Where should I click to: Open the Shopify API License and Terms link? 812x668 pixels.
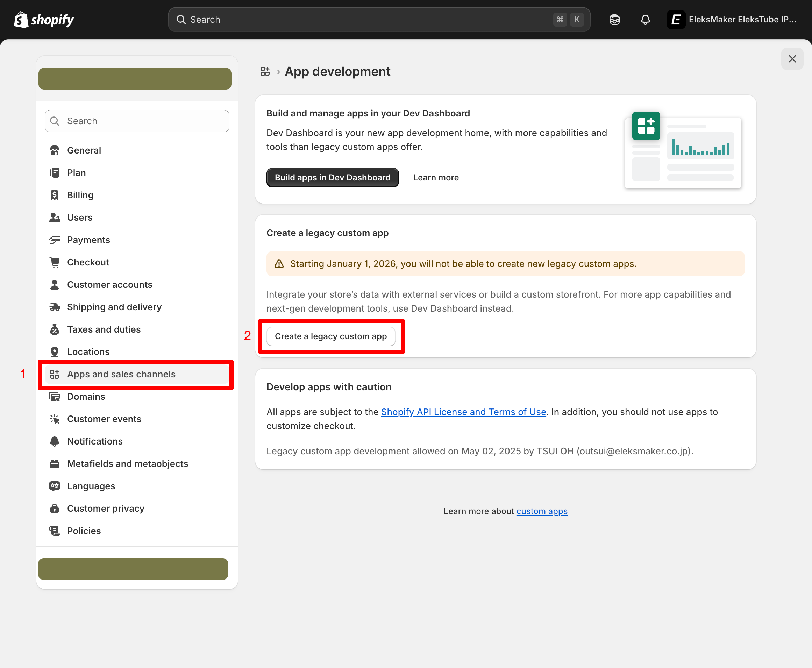[x=463, y=412]
